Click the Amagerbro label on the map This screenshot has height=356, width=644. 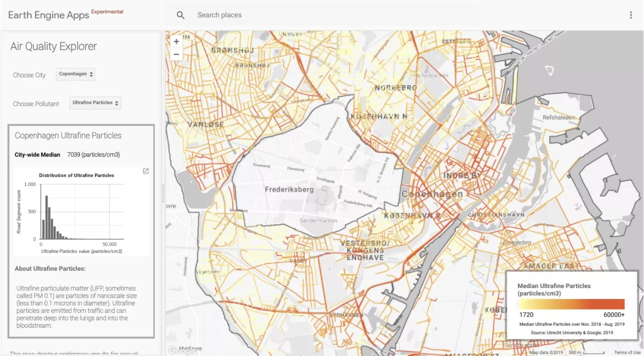(517, 242)
